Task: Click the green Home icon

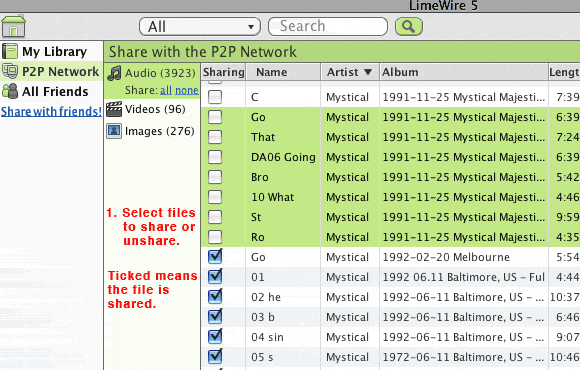Action: pos(13,26)
